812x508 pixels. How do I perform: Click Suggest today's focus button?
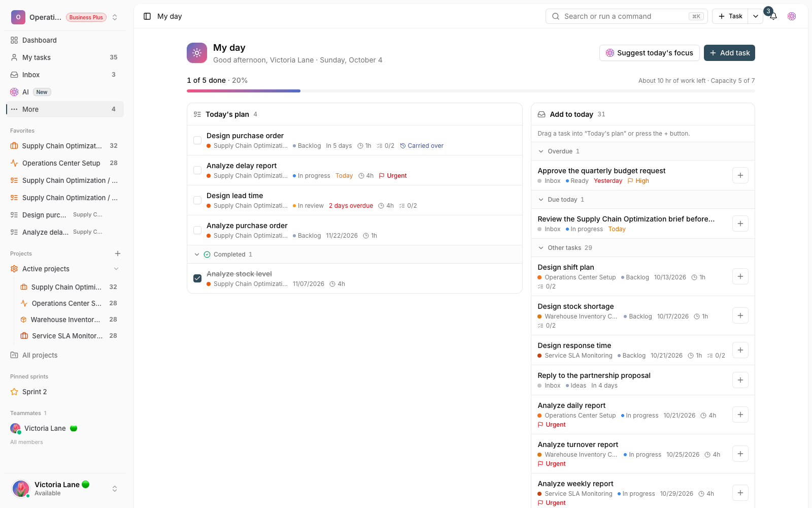650,53
